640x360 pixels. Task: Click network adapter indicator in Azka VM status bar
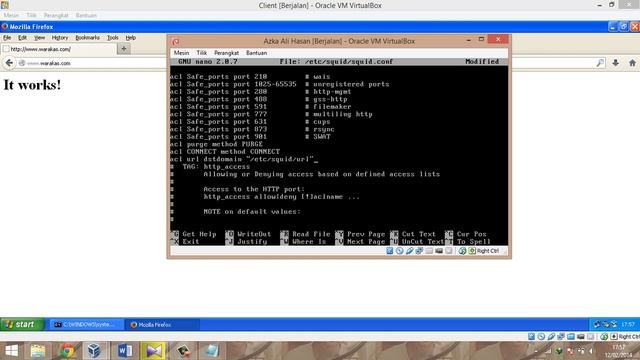coord(419,251)
